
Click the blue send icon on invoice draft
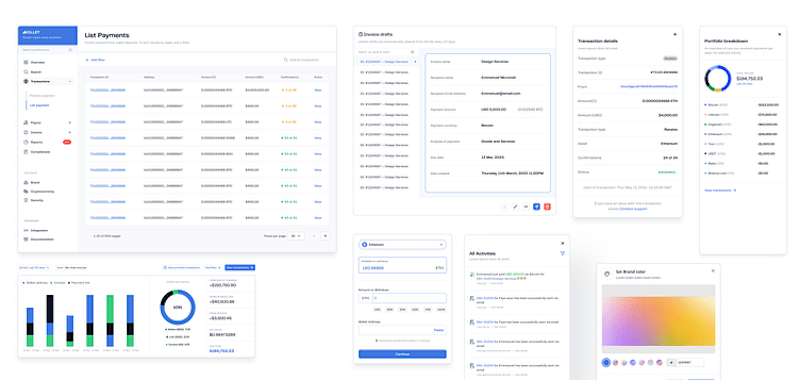click(x=536, y=207)
